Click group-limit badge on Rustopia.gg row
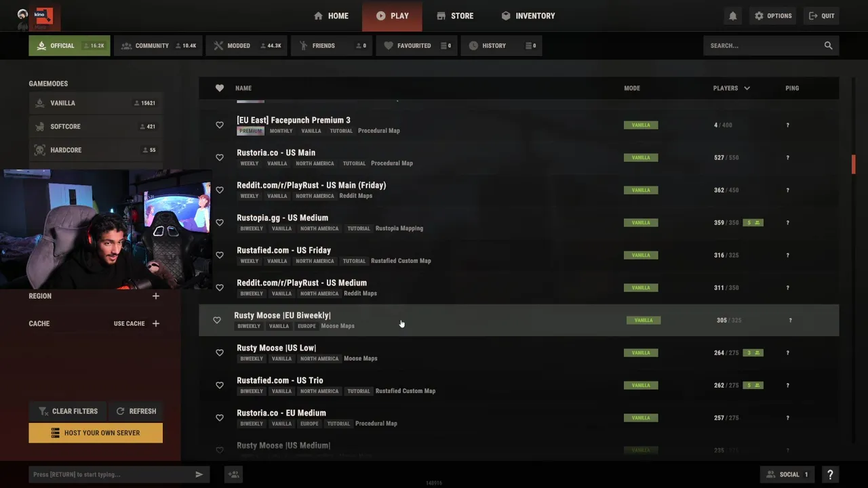Screen dimensions: 868x488 pos(753,223)
